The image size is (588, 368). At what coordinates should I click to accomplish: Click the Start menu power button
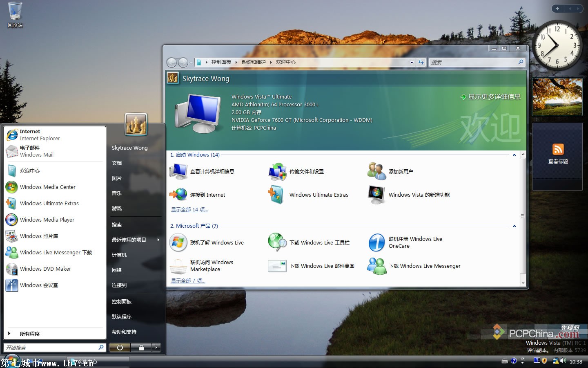[120, 348]
